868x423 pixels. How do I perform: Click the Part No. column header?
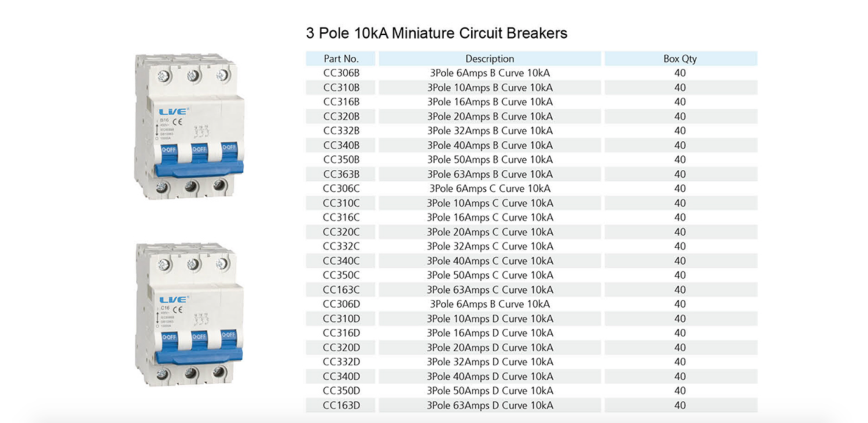click(341, 59)
